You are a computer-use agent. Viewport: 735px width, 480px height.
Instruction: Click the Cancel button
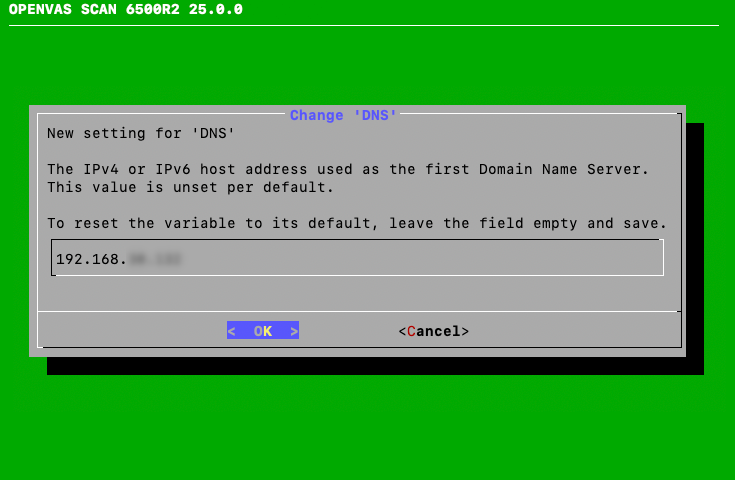[x=433, y=331]
